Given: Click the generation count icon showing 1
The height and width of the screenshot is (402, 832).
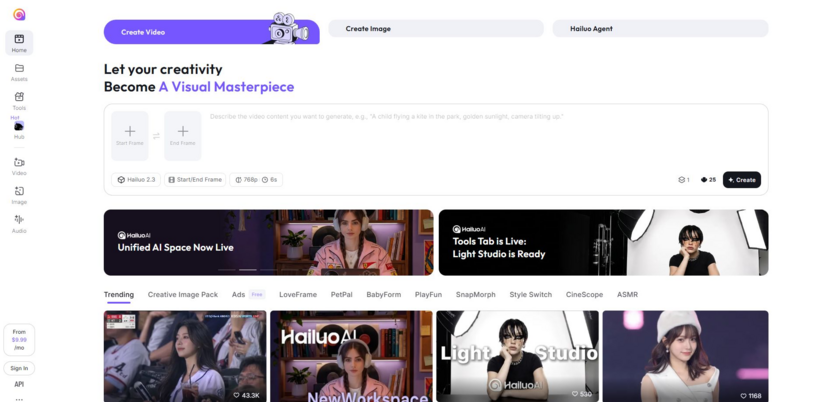Looking at the screenshot, I should coord(684,180).
